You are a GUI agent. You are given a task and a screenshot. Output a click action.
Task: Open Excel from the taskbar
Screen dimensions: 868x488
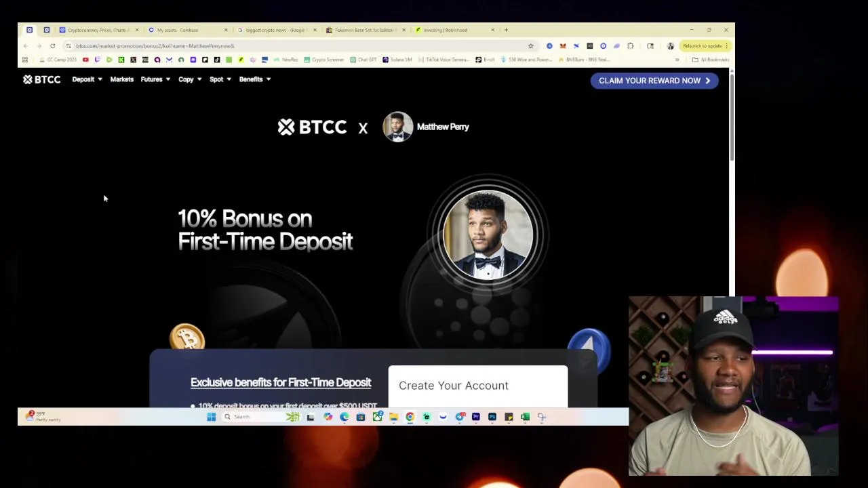tap(525, 417)
